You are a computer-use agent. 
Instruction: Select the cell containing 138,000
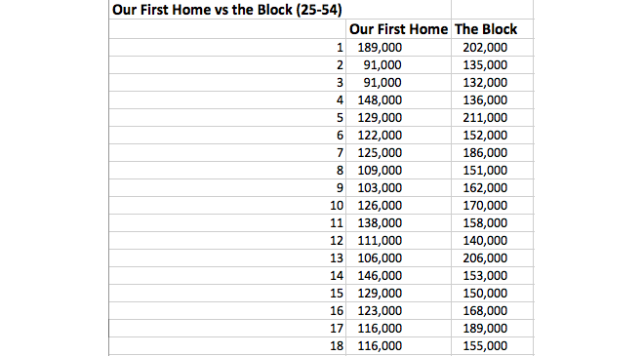pos(398,223)
